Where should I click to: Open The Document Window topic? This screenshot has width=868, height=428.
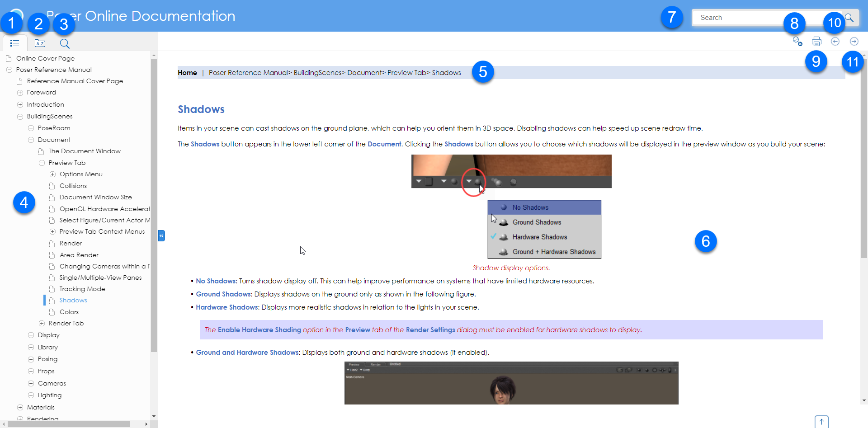coord(85,151)
